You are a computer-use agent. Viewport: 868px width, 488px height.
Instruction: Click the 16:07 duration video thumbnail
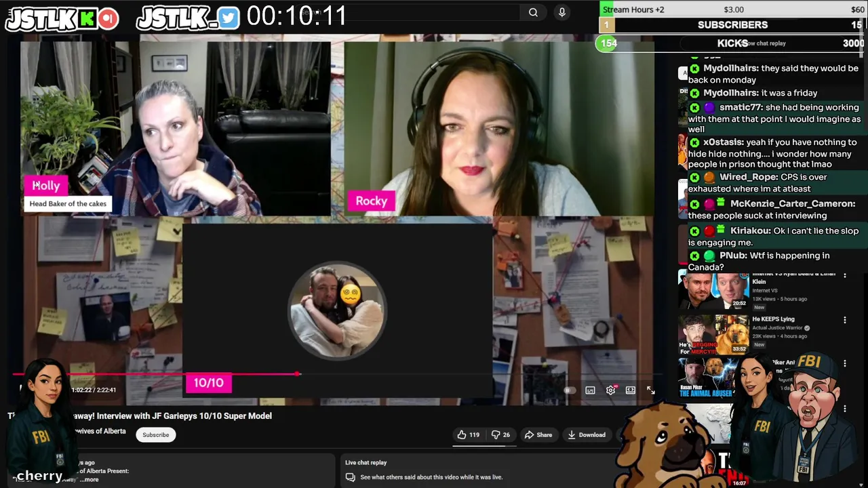[x=713, y=468]
